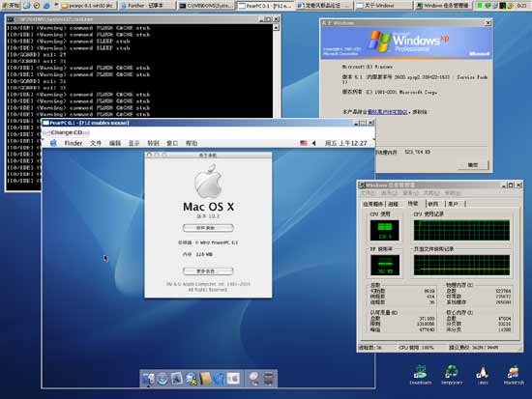Open Finder from the Mac OS X dock
Viewport: 532px width, 399px height.
tap(148, 379)
